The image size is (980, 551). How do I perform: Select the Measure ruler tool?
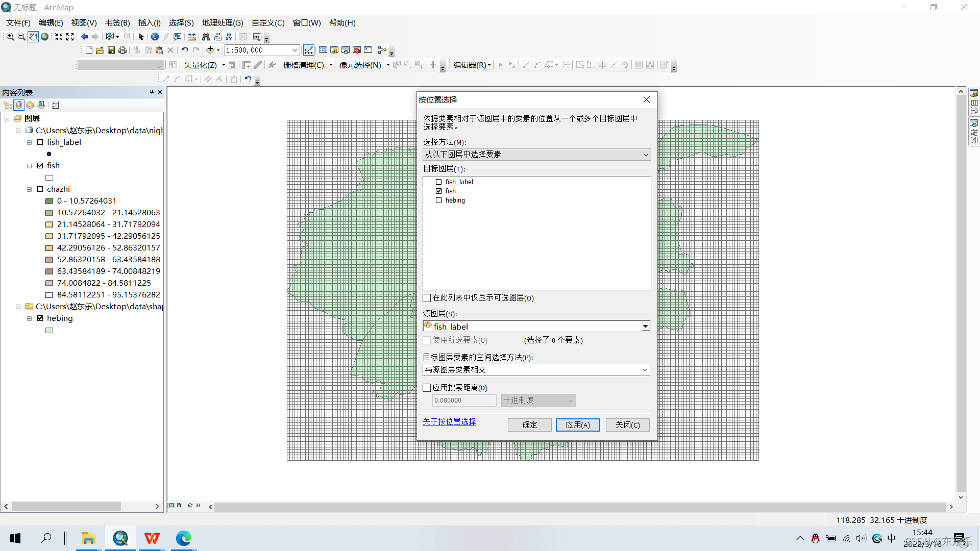pos(192,36)
